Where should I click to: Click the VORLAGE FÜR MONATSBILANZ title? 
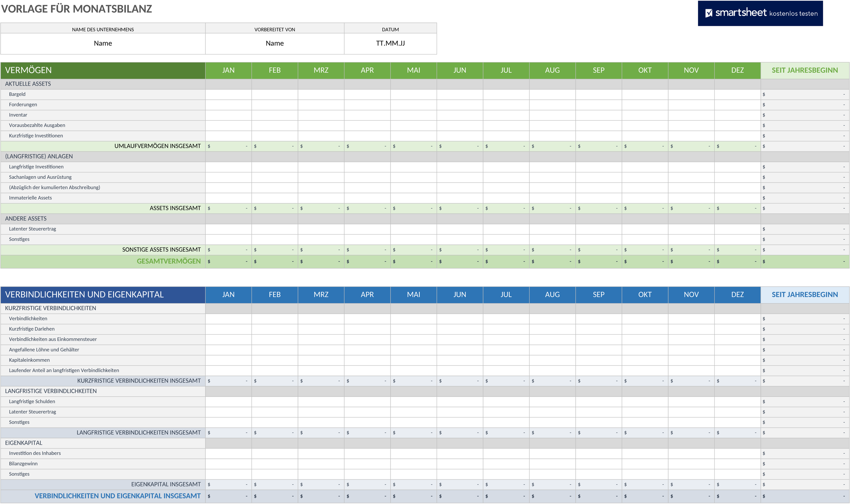point(77,9)
